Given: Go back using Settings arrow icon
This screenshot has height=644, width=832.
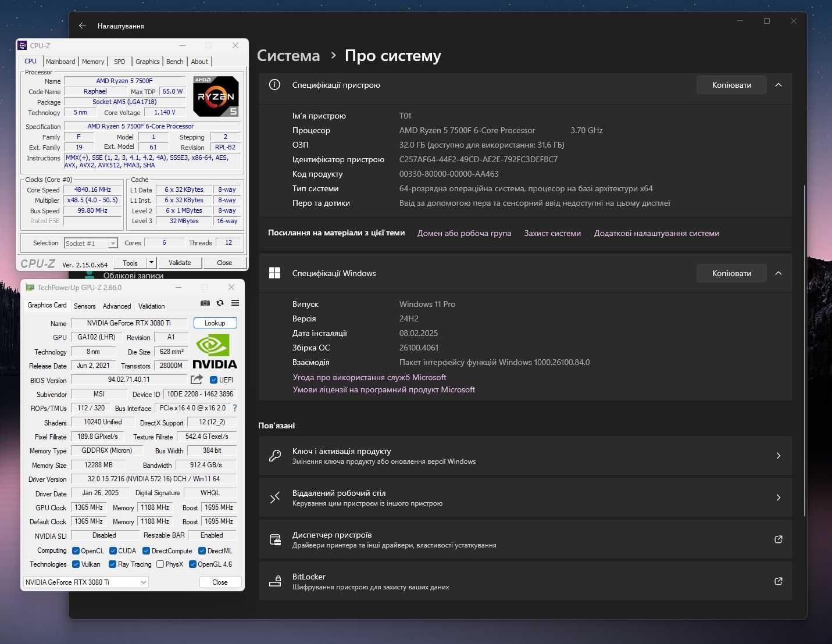Looking at the screenshot, I should tap(83, 26).
